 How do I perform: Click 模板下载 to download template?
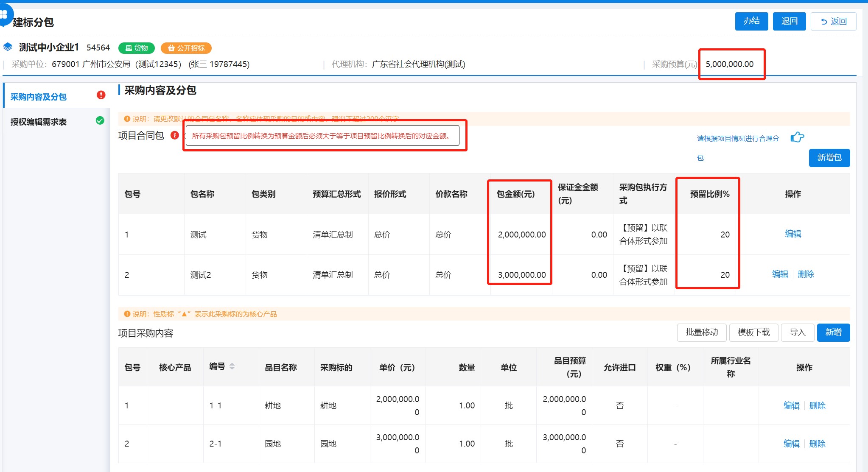[753, 332]
